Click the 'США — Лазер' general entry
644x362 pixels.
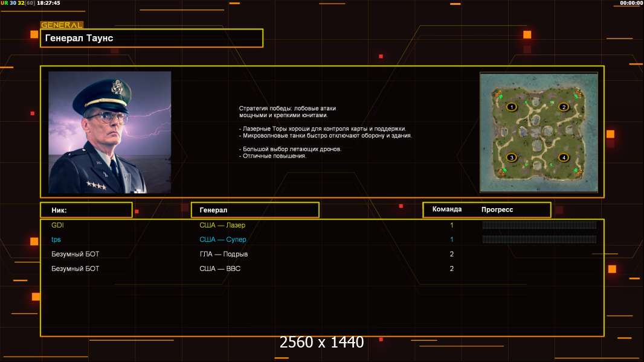222,225
